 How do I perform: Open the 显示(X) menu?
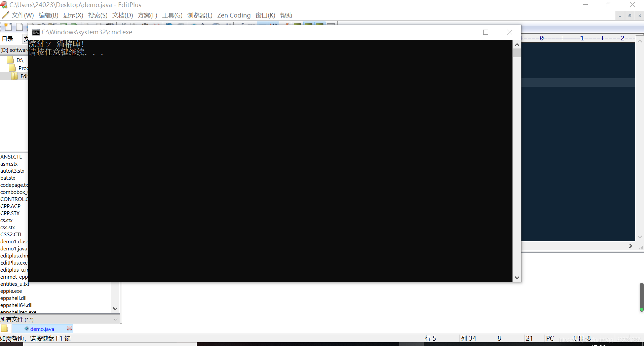click(73, 15)
